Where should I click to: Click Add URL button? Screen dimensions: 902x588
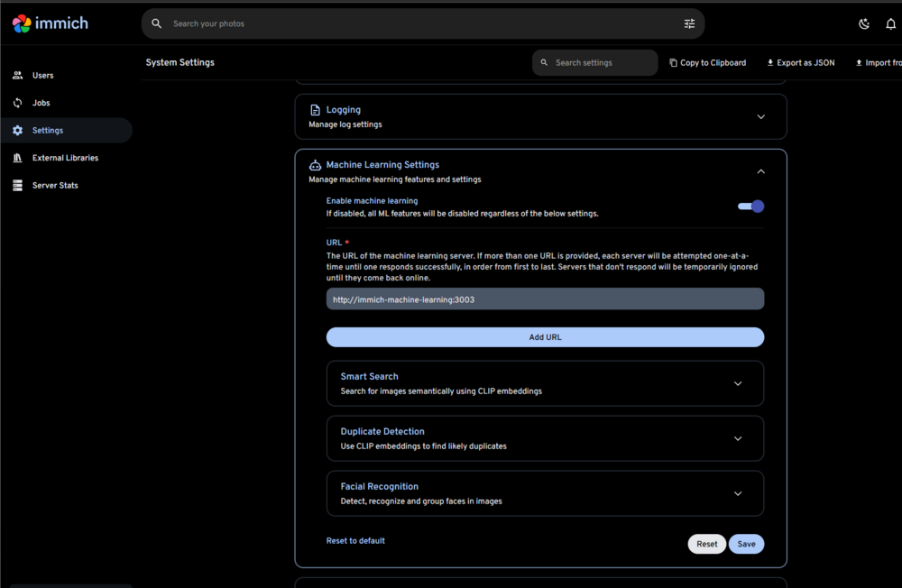545,337
